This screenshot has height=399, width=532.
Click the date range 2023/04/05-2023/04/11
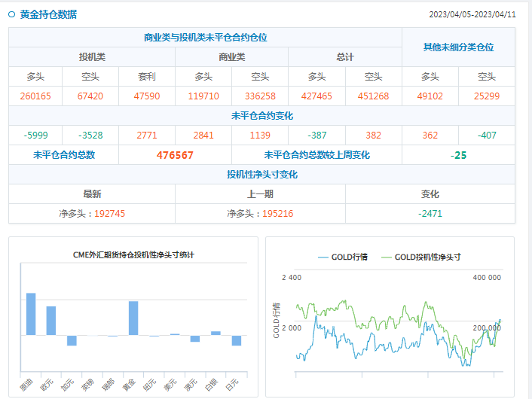point(472,14)
